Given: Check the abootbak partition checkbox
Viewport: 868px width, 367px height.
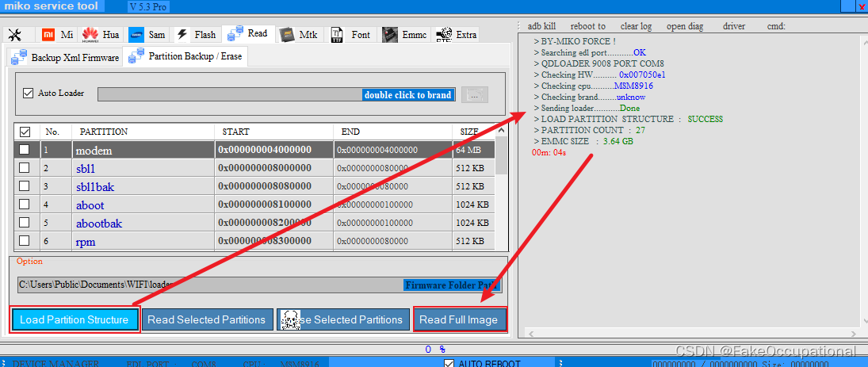Looking at the screenshot, I should pos(25,223).
